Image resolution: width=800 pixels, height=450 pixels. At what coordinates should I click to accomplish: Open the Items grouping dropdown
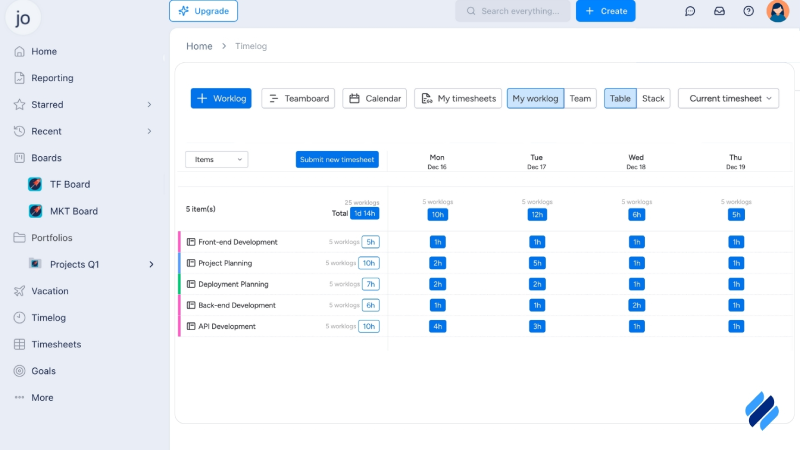coord(216,159)
